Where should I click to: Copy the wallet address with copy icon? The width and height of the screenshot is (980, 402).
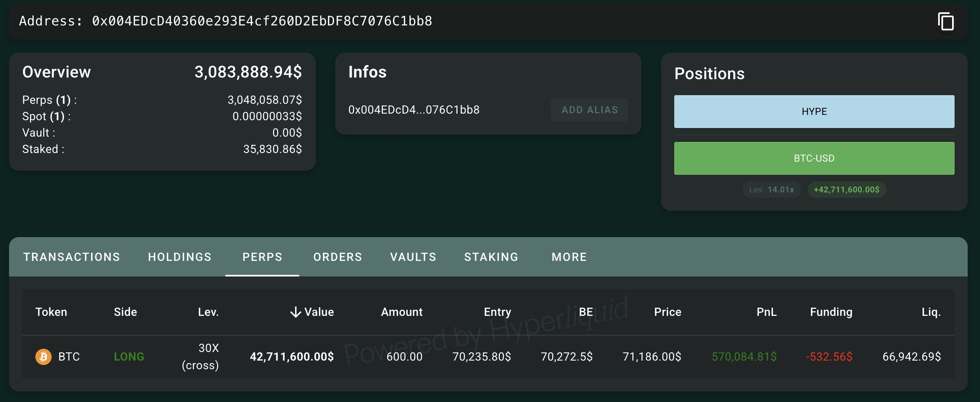tap(946, 21)
